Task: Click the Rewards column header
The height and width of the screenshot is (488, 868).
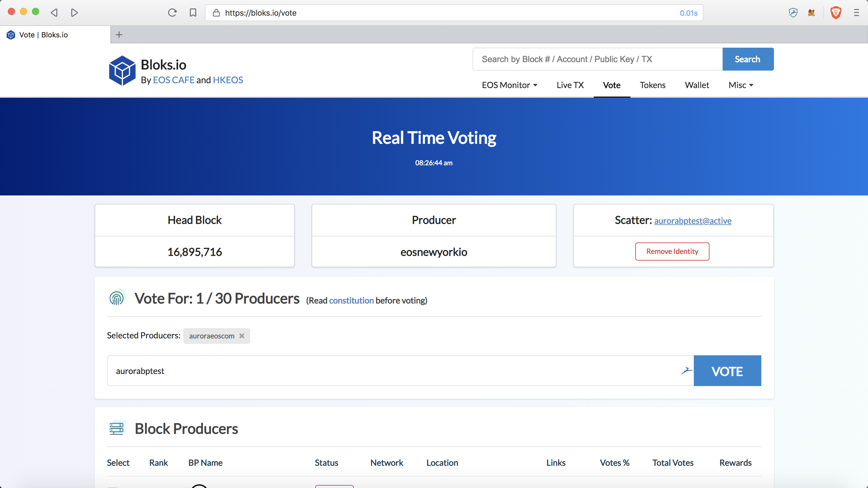Action: point(735,462)
